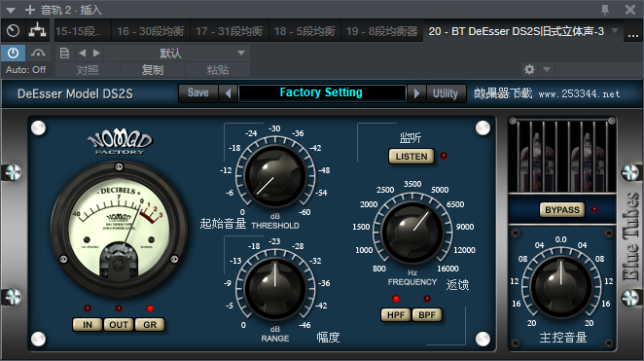Click the LED next to BYPASS
The height and width of the screenshot is (361, 644).
(594, 209)
